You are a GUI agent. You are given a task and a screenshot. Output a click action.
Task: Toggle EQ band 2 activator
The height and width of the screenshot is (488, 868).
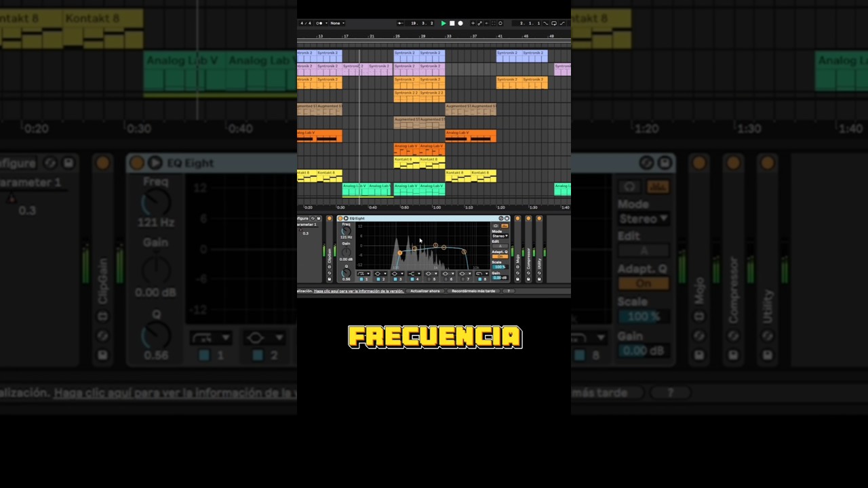click(378, 279)
